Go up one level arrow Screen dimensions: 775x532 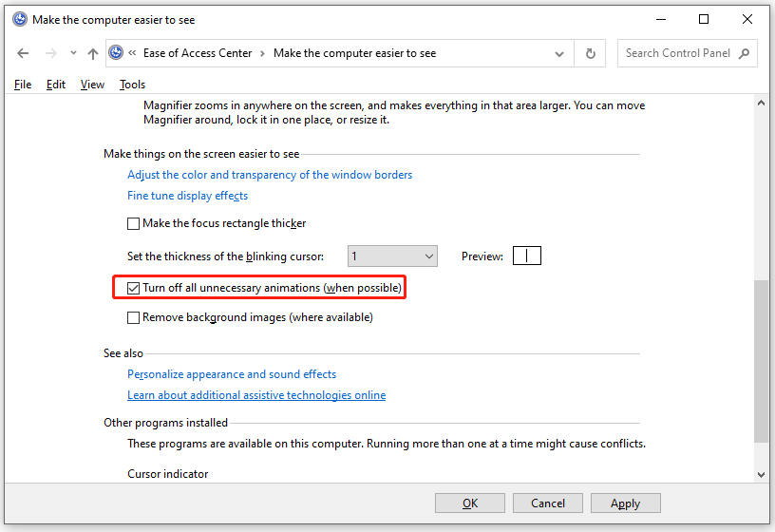(x=93, y=53)
